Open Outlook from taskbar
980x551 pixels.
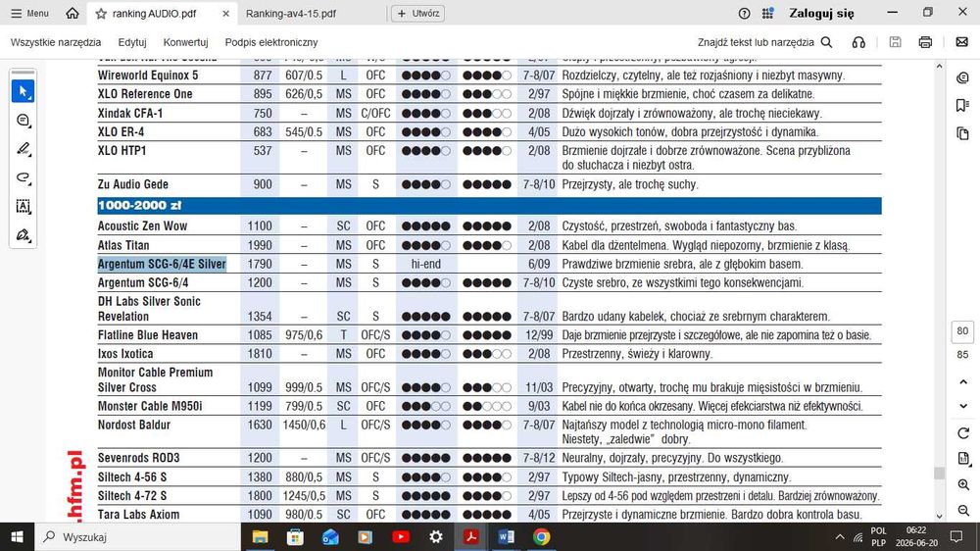(x=330, y=536)
